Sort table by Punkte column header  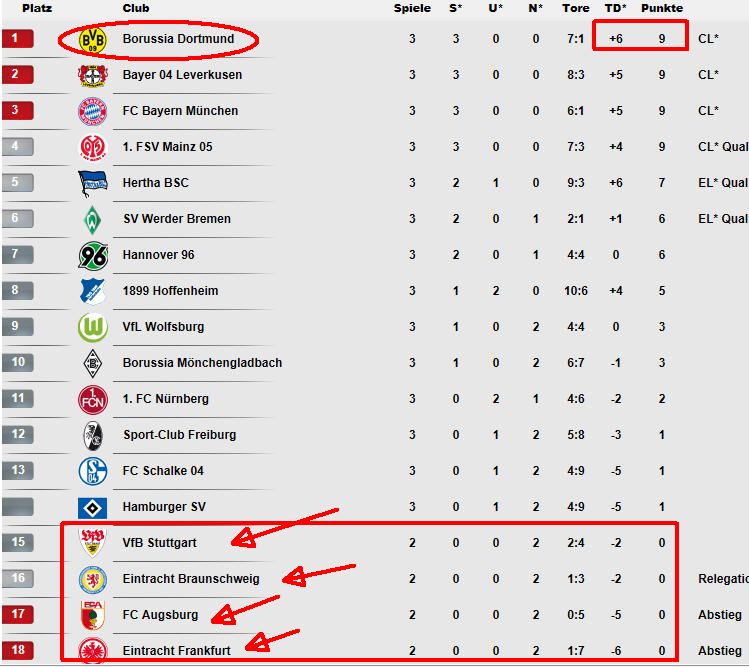(662, 8)
